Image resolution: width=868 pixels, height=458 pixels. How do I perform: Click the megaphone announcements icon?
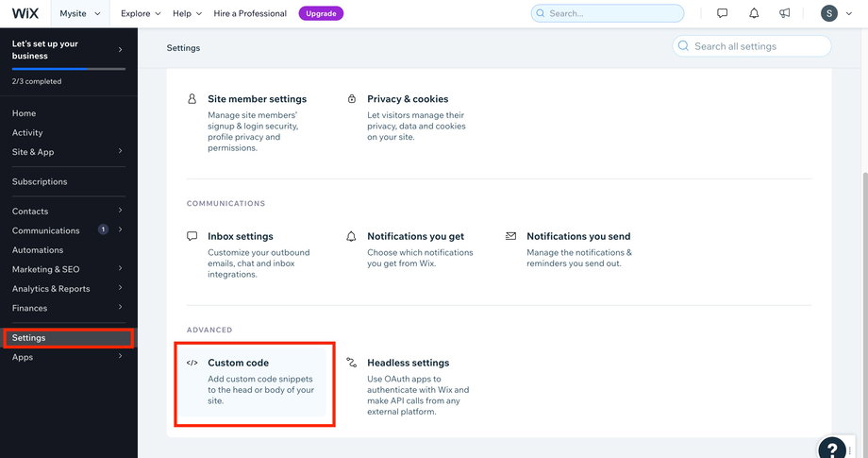tap(784, 13)
